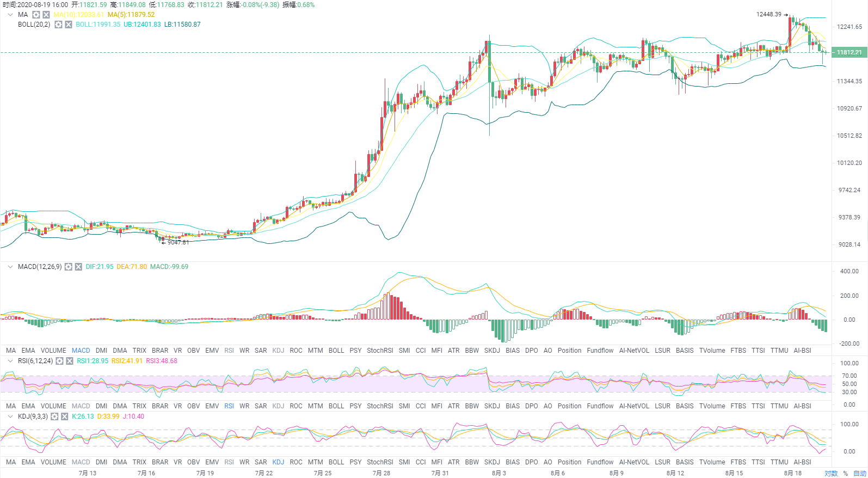Select BIAS in the row with RSI highlighted
Image resolution: width=868 pixels, height=478 pixels.
[x=513, y=406]
